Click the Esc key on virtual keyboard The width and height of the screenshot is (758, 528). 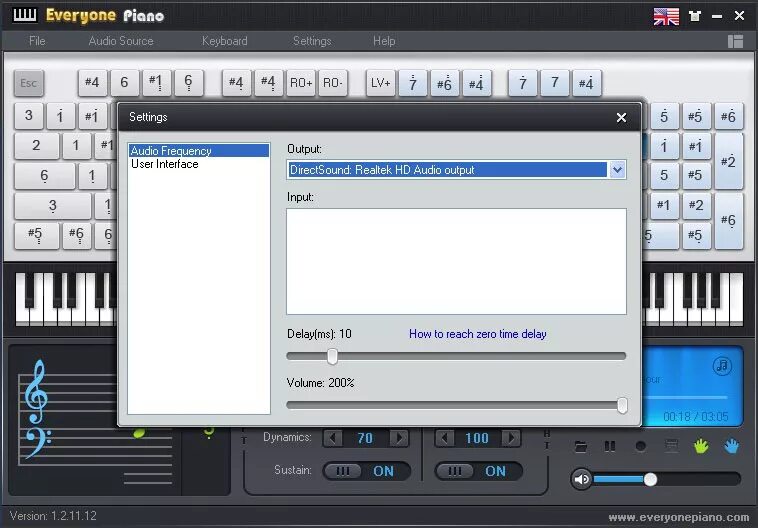(x=29, y=83)
